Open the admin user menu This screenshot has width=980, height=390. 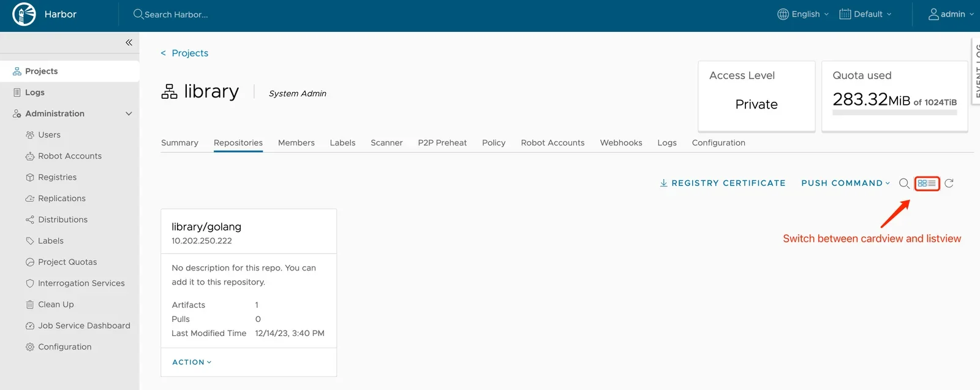(951, 14)
